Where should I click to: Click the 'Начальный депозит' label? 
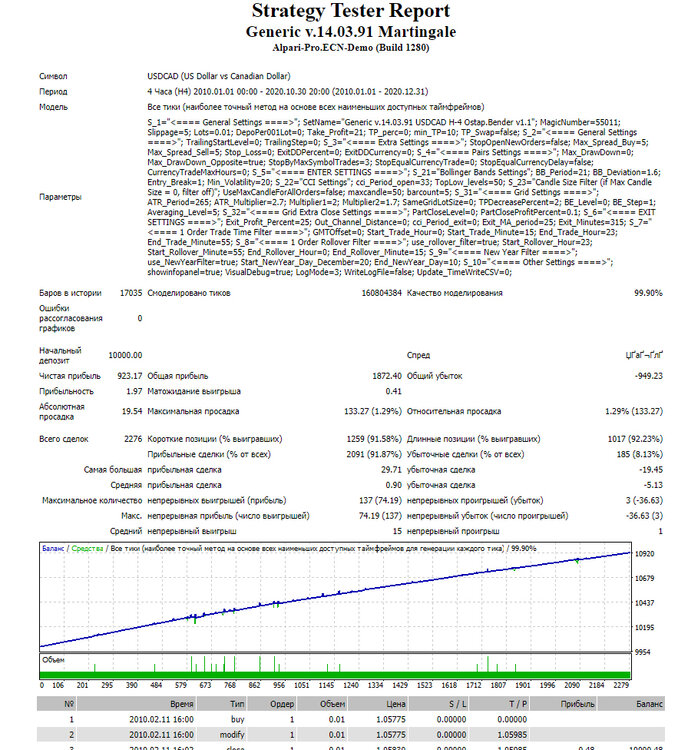(60, 355)
